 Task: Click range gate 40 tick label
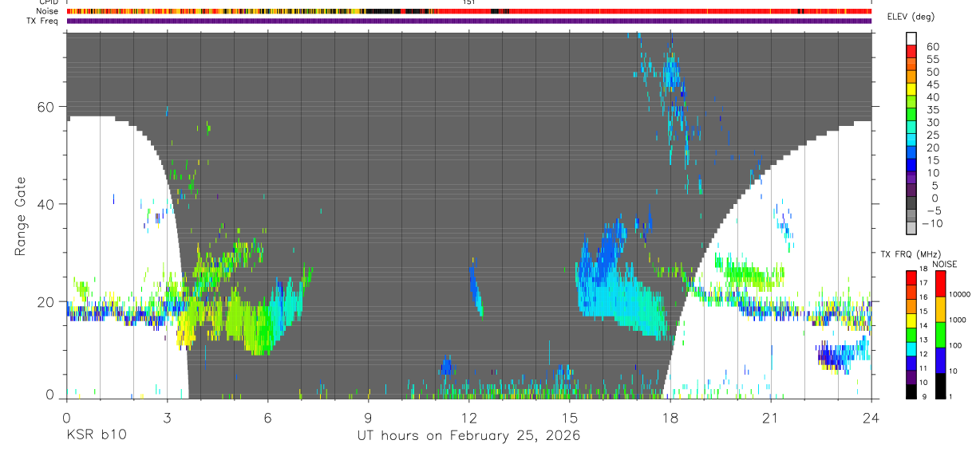(x=47, y=204)
